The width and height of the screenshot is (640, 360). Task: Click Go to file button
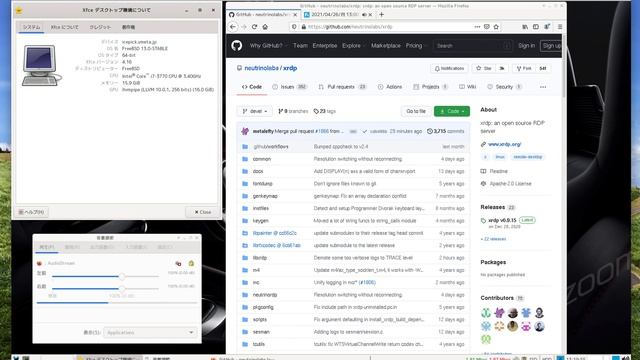tap(416, 111)
